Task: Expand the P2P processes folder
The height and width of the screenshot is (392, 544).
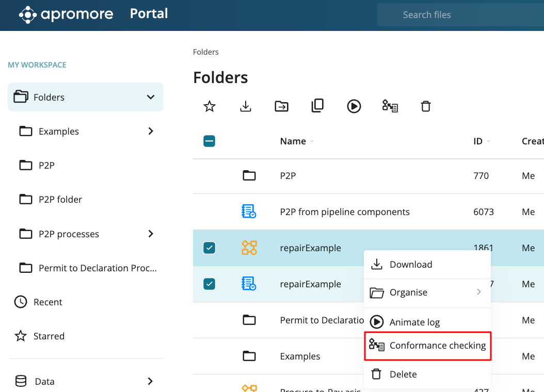Action: pos(151,234)
